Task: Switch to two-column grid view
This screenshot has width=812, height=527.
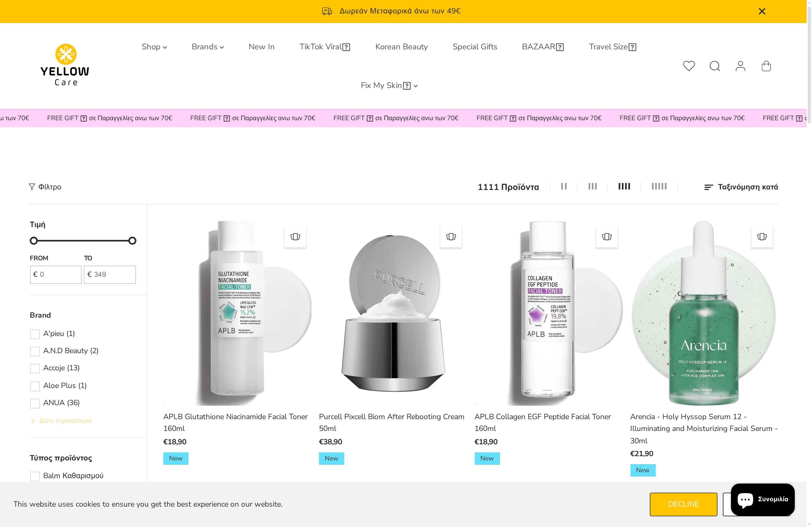Action: point(564,186)
